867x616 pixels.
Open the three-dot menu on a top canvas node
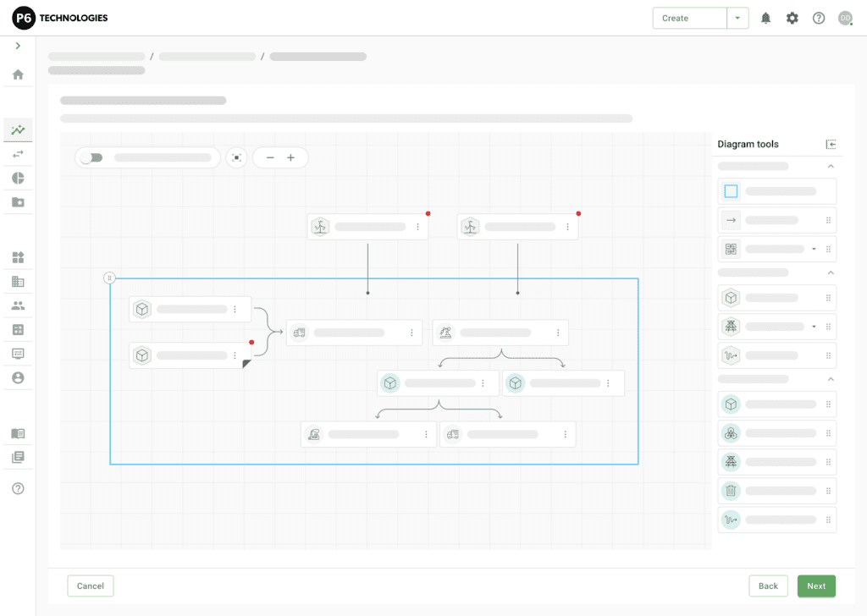tap(417, 226)
